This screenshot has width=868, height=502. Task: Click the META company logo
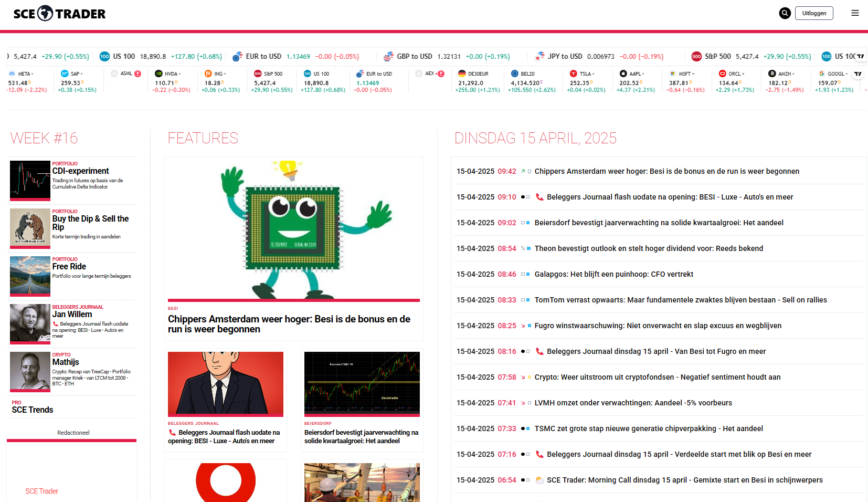pyautogui.click(x=12, y=74)
